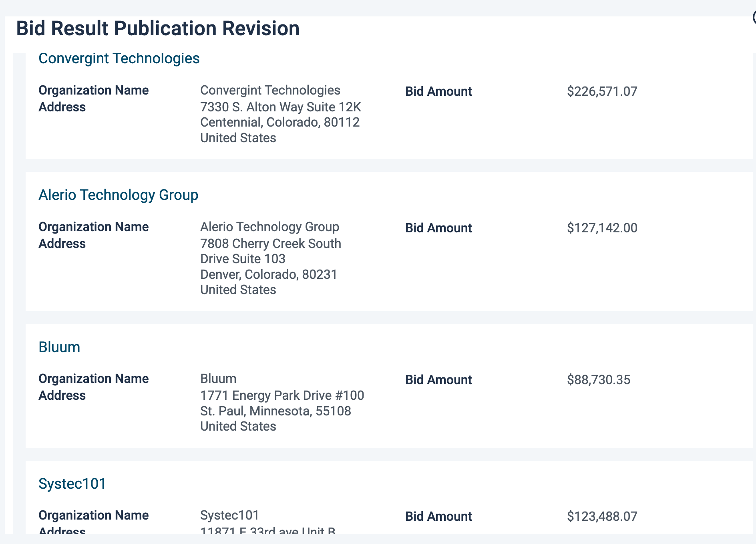Select Bid Amount label in Bluum card
The width and height of the screenshot is (756, 544).
click(438, 380)
